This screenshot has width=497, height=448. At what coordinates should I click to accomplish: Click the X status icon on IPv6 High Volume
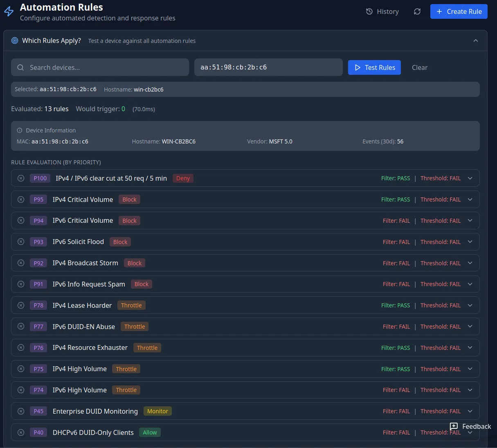click(21, 390)
